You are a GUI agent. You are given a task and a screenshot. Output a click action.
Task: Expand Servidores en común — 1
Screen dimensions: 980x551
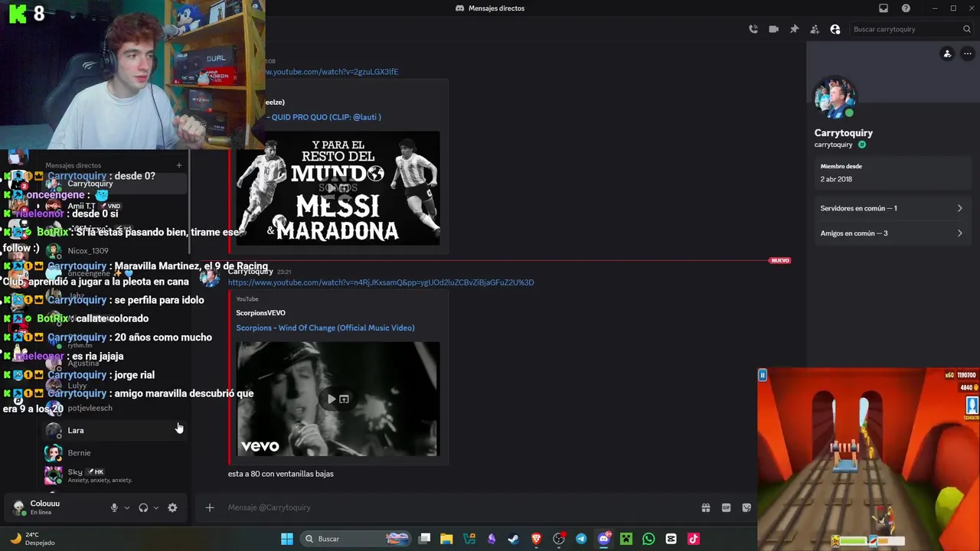[x=891, y=208]
